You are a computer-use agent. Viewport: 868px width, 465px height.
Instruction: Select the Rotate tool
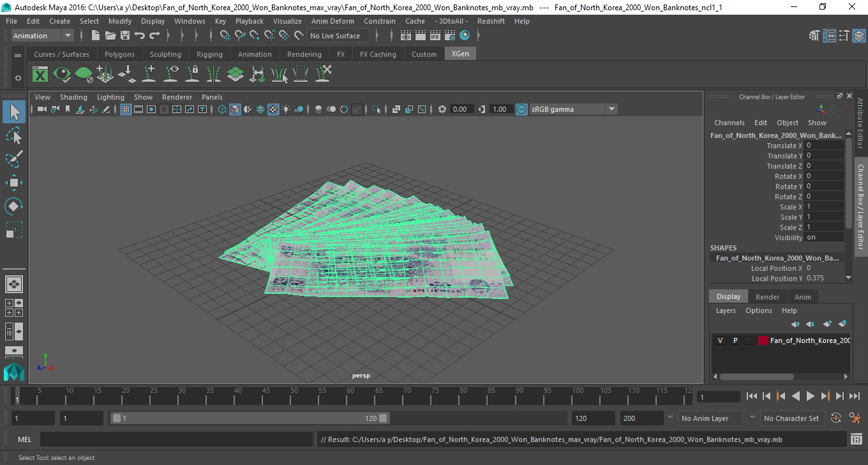[x=14, y=206]
